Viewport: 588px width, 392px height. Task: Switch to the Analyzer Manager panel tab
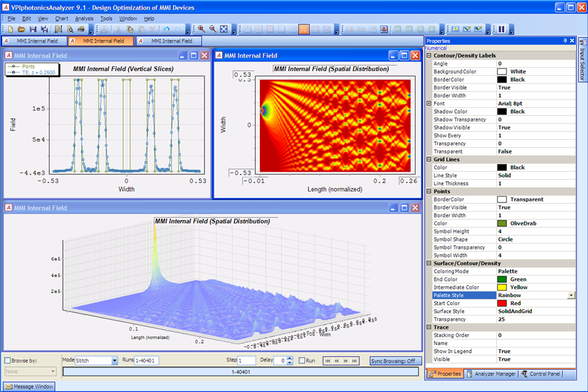[491, 374]
